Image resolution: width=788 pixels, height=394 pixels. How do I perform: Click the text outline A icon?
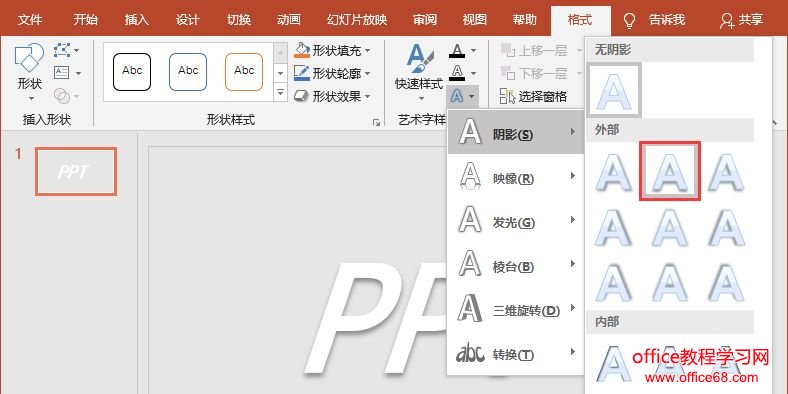[x=457, y=72]
